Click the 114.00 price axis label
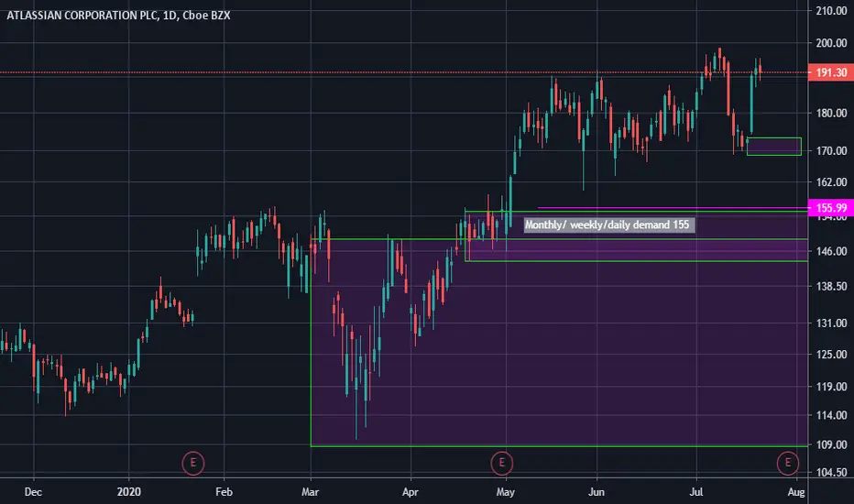This screenshot has width=854, height=504. 831,415
